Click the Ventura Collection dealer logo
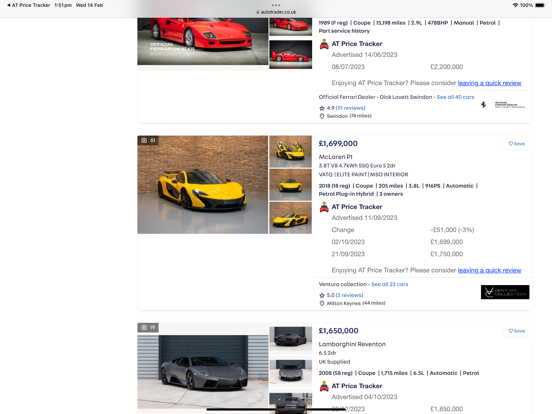 click(x=505, y=292)
